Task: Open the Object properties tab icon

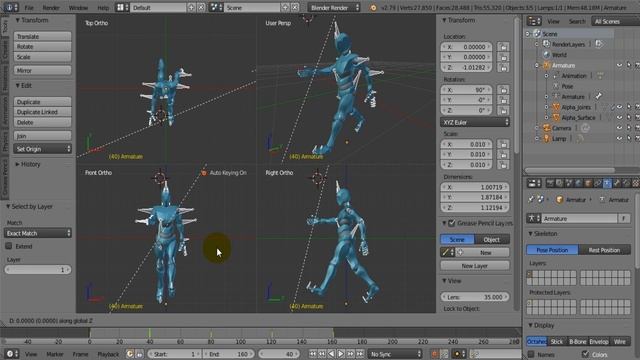Action: [x=588, y=184]
